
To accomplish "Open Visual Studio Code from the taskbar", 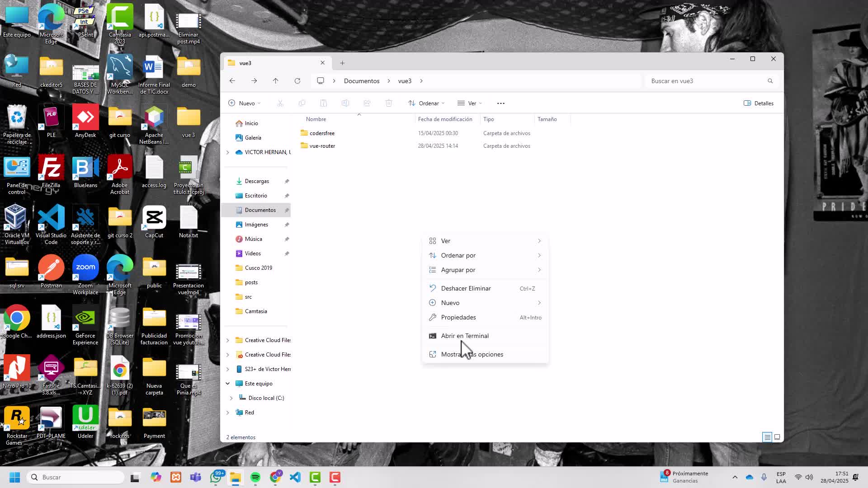I will pos(295,477).
